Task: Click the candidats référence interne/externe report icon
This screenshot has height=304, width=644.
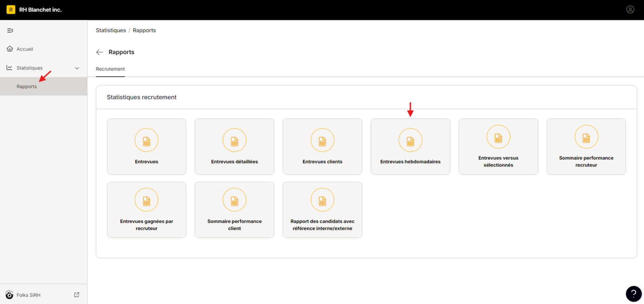Action: pos(322,200)
